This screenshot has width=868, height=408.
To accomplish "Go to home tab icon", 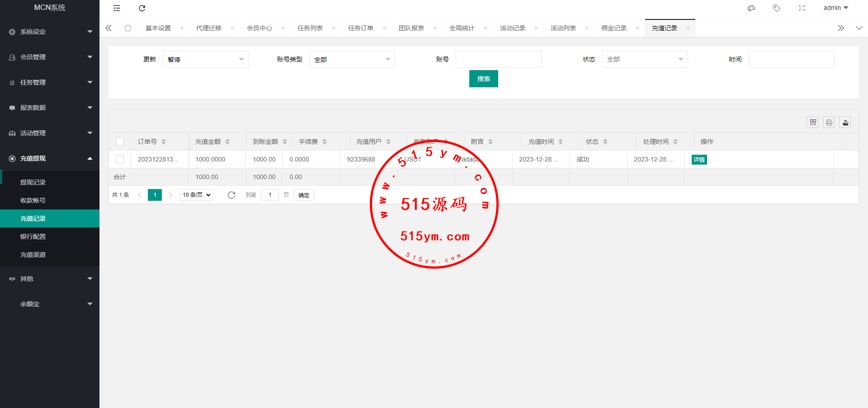I will (128, 28).
